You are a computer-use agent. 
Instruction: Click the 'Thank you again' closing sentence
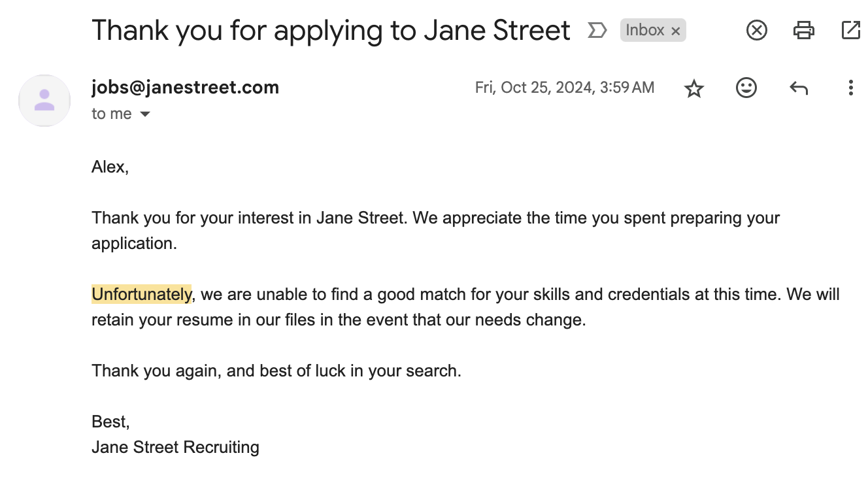[276, 371]
